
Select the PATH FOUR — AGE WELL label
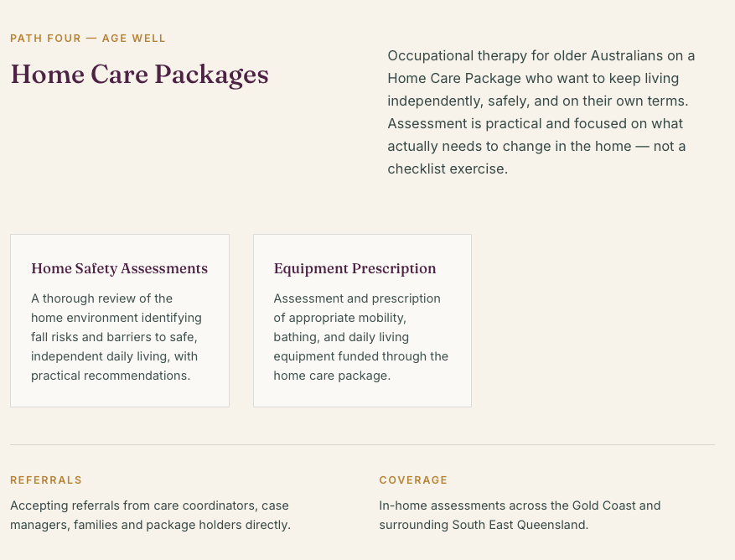pos(88,39)
